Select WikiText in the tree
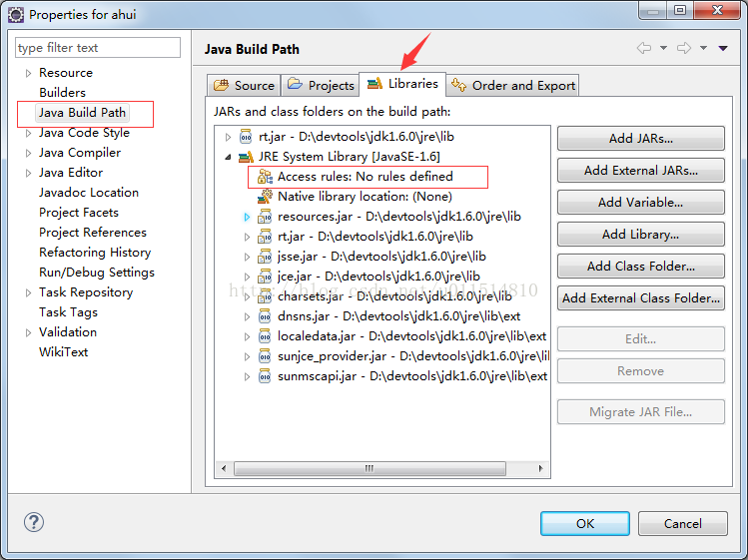Image resolution: width=748 pixels, height=560 pixels. click(64, 352)
